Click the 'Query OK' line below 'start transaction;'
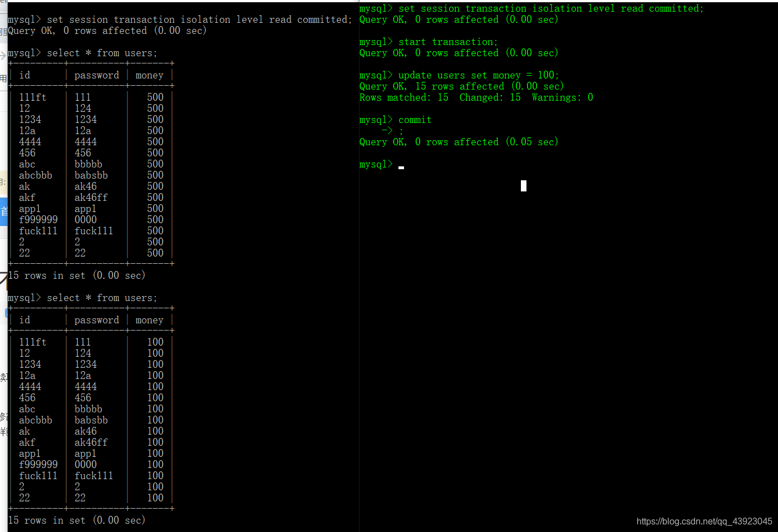The image size is (778, 532). [459, 53]
